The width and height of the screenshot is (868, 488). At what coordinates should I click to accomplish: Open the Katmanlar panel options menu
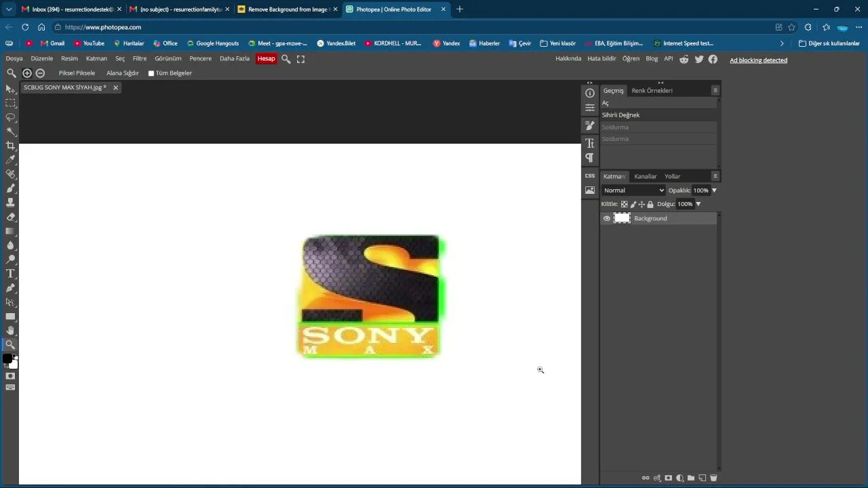pos(715,176)
